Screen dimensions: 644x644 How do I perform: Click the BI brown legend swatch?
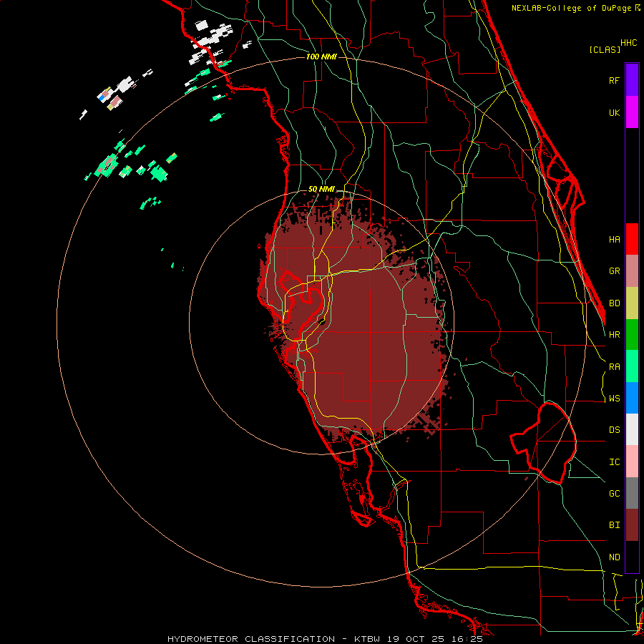[632, 525]
